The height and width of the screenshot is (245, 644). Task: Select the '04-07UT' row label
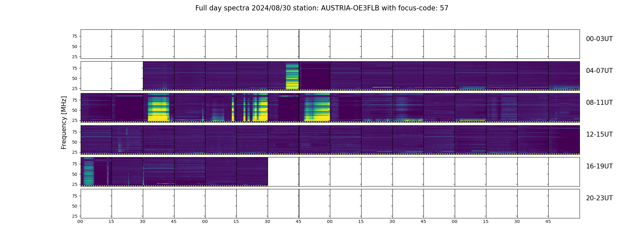pyautogui.click(x=599, y=71)
